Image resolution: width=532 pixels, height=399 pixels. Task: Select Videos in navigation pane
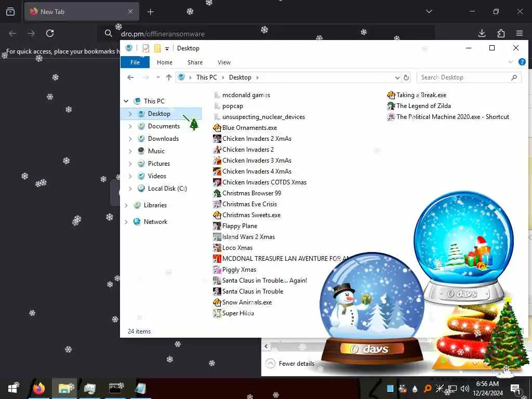click(x=157, y=176)
